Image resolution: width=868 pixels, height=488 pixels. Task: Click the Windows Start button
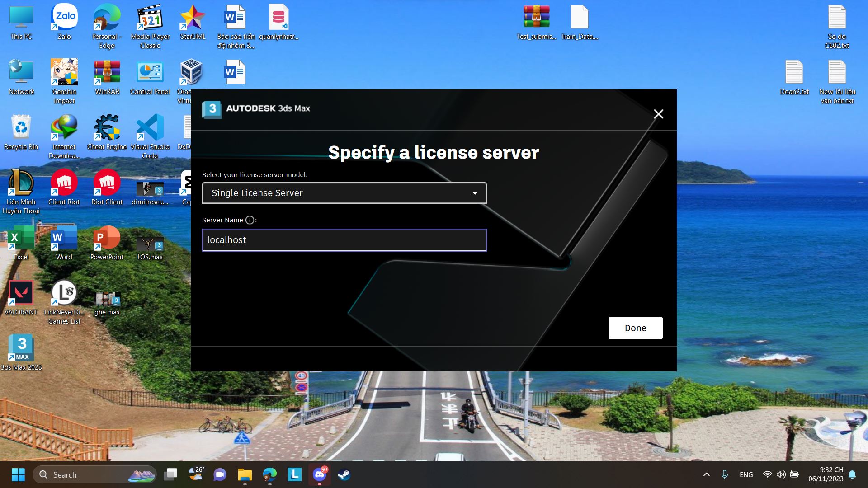[x=18, y=474]
